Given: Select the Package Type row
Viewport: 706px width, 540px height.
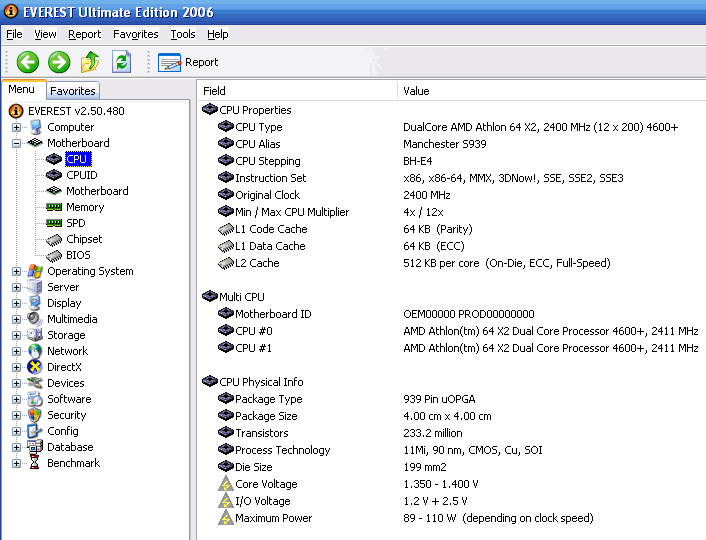Looking at the screenshot, I should coord(451,399).
